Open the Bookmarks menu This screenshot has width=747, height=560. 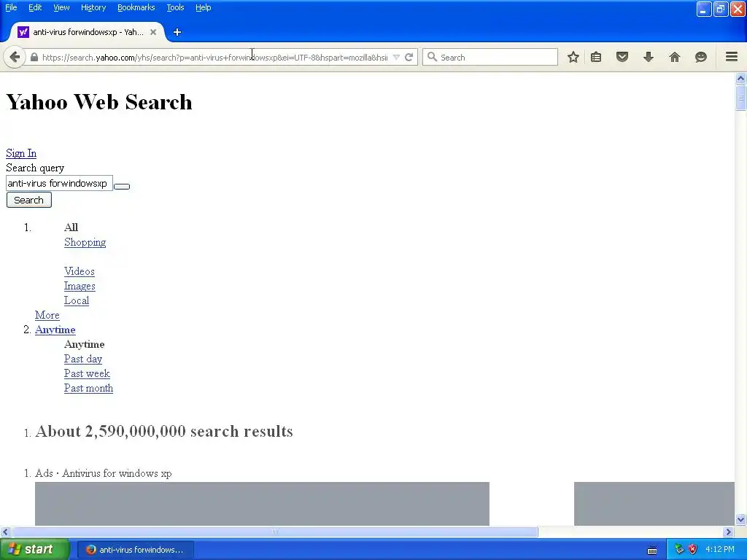(x=136, y=7)
